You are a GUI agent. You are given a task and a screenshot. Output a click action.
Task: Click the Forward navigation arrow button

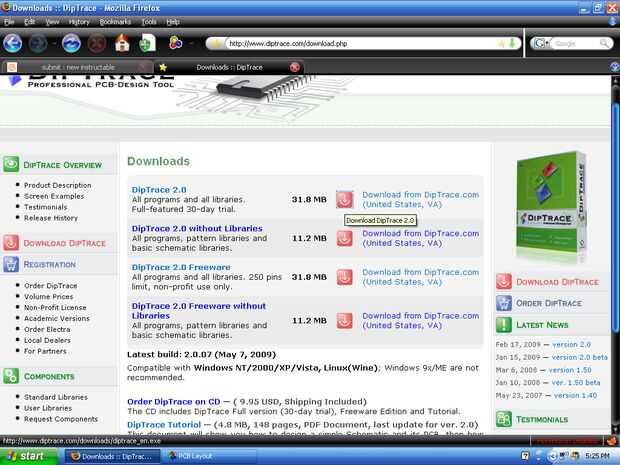point(38,43)
